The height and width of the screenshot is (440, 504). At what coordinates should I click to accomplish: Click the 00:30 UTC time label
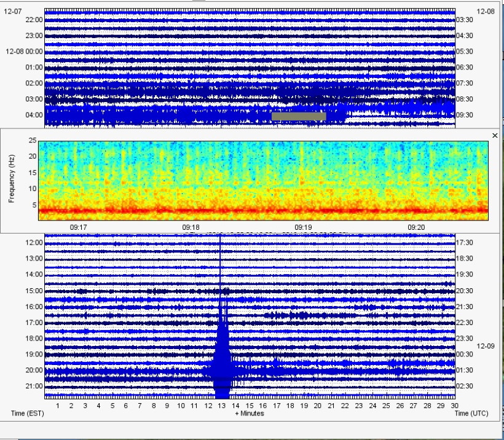pyautogui.click(x=464, y=354)
